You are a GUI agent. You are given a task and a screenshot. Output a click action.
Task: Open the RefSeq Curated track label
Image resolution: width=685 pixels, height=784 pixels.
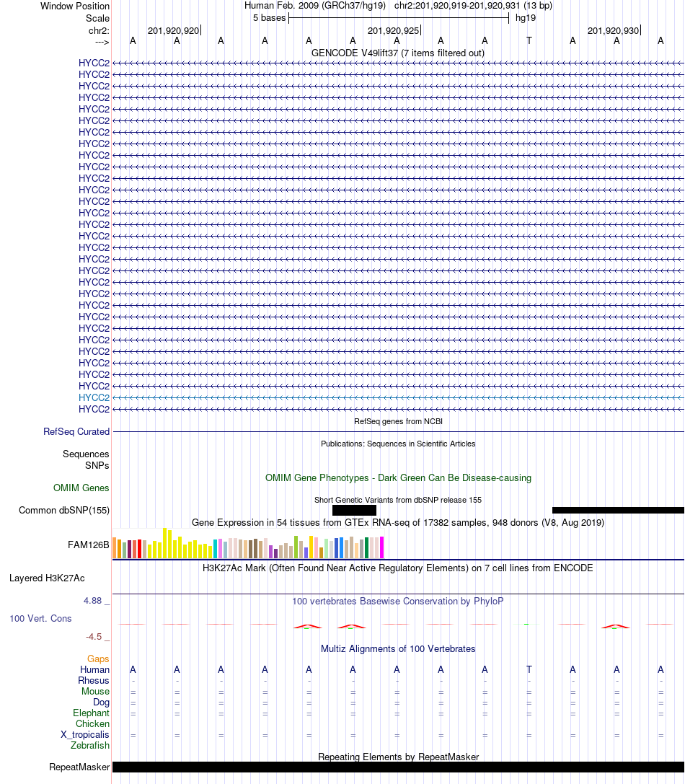pos(76,431)
